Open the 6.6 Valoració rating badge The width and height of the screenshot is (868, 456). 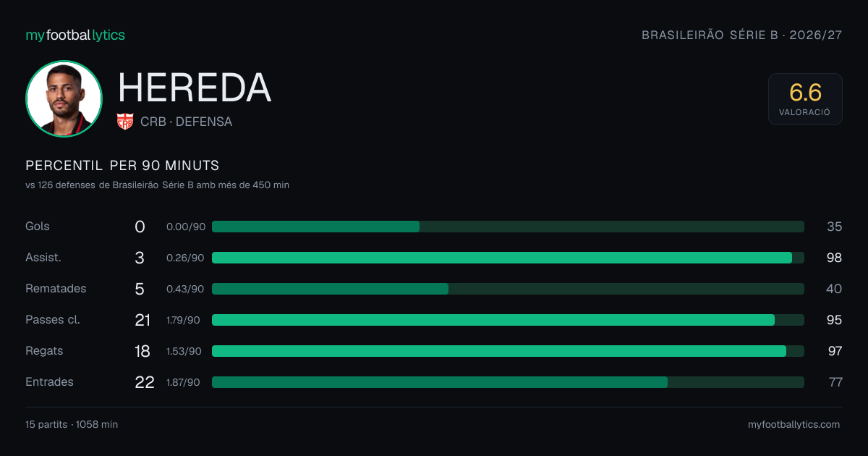coord(805,99)
